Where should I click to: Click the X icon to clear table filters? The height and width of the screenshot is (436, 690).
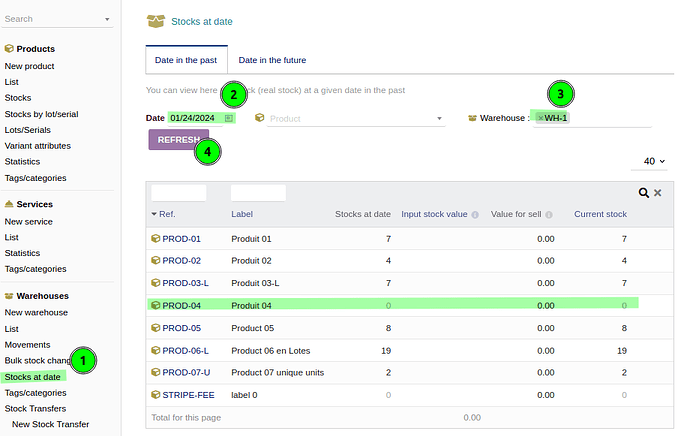(x=657, y=193)
